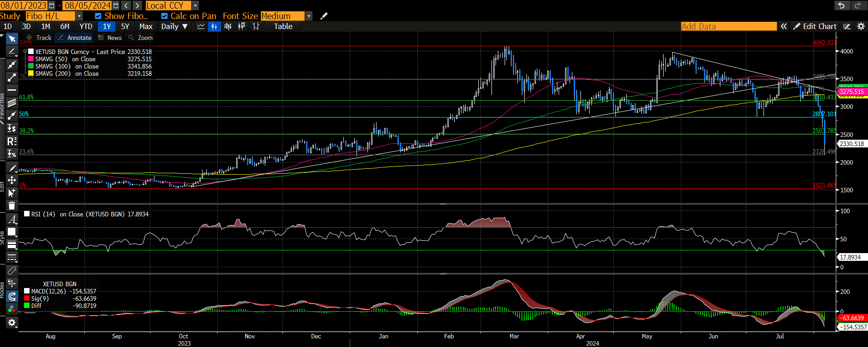Select the 1D range tab
868x347 pixels.
pos(8,26)
